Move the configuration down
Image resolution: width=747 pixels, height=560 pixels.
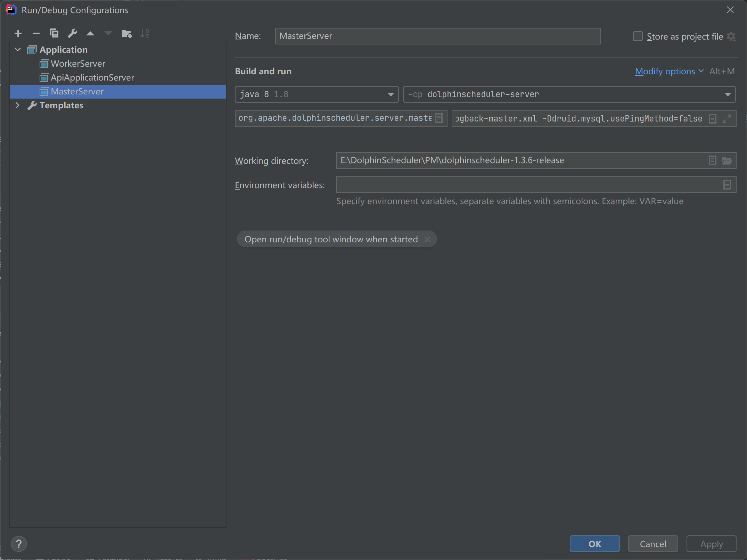108,33
